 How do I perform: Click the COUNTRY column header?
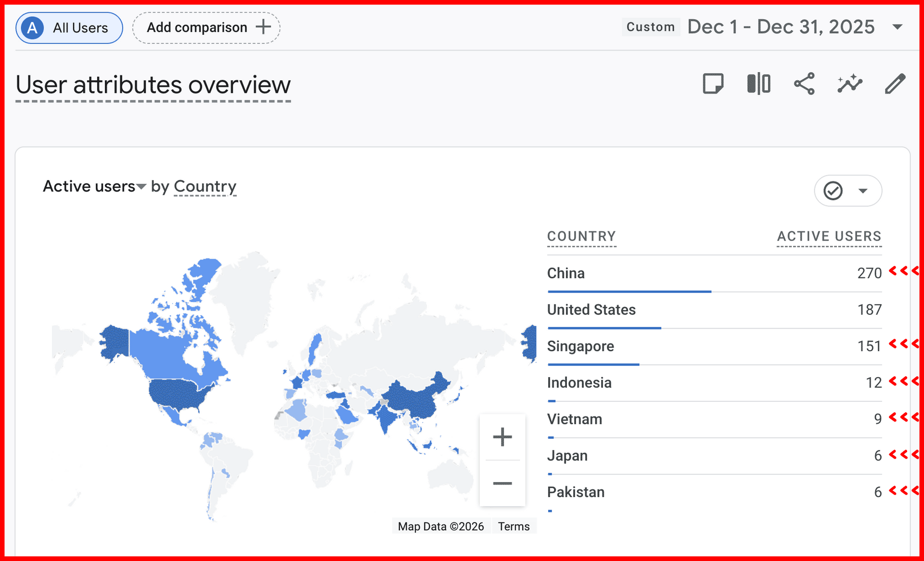coord(581,236)
